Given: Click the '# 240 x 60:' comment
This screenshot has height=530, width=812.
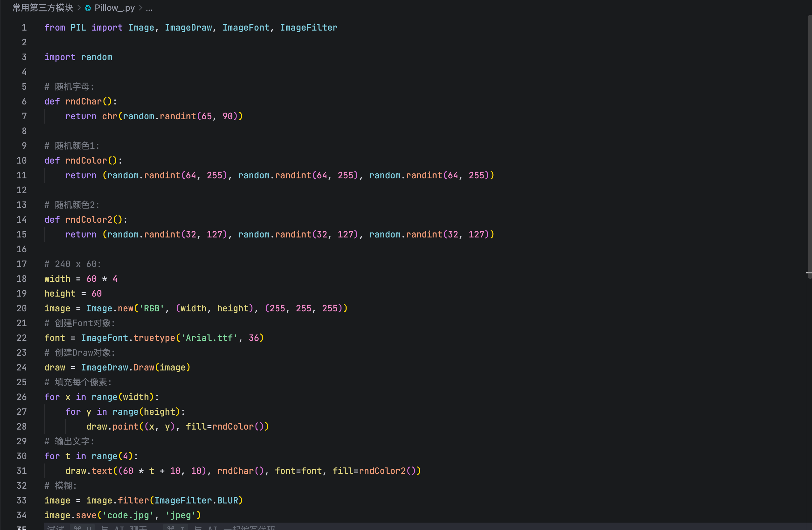Looking at the screenshot, I should (x=73, y=264).
